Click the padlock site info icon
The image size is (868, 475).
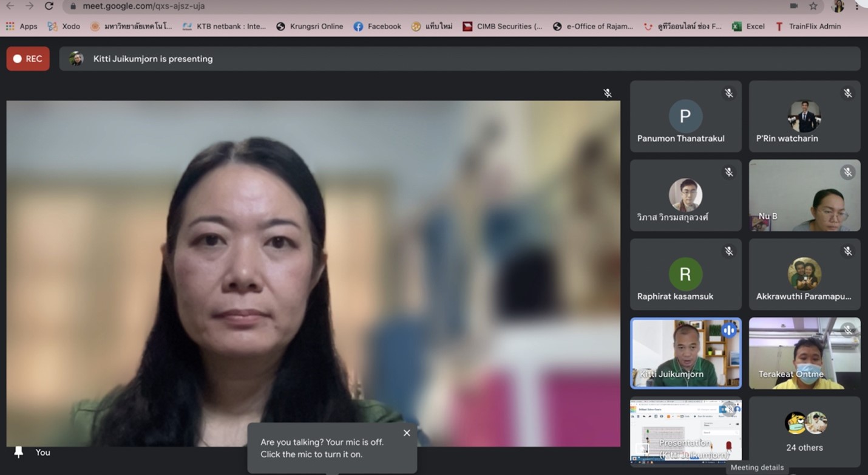(73, 6)
